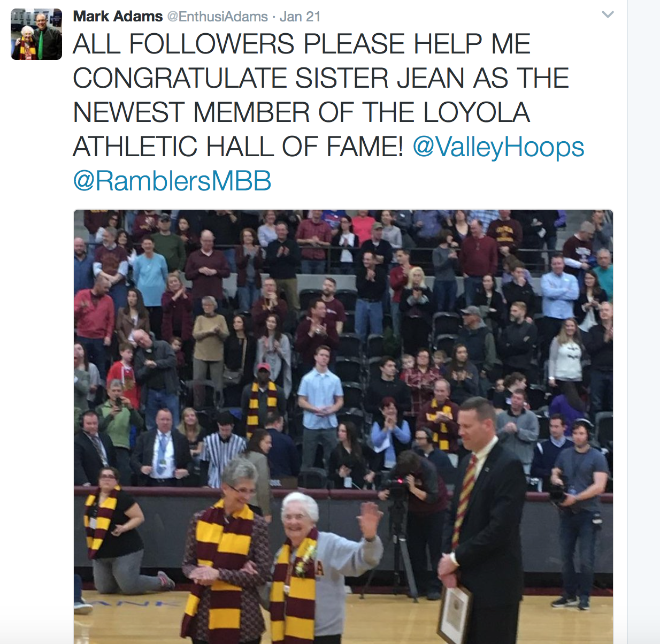The height and width of the screenshot is (644, 660).
Task: Visit the @EnthusiAdams handle
Action: (x=218, y=17)
